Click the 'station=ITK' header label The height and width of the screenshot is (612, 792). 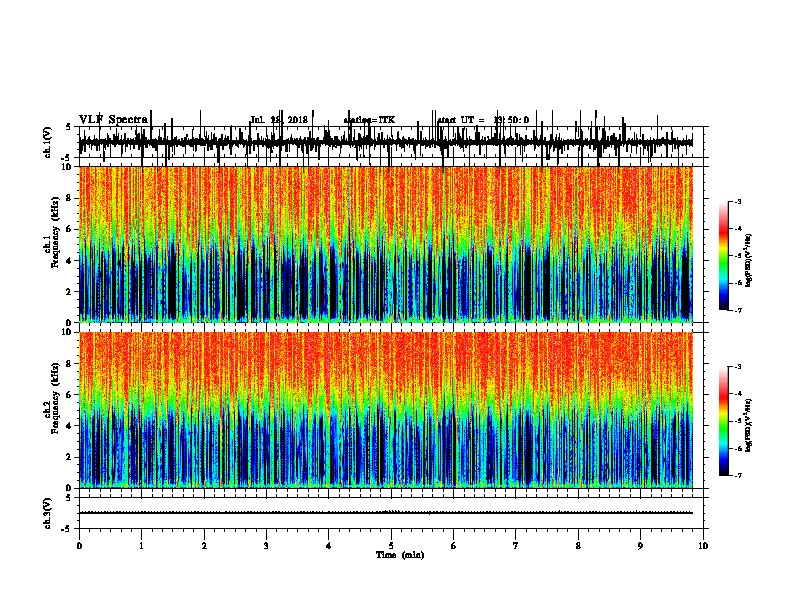point(369,120)
